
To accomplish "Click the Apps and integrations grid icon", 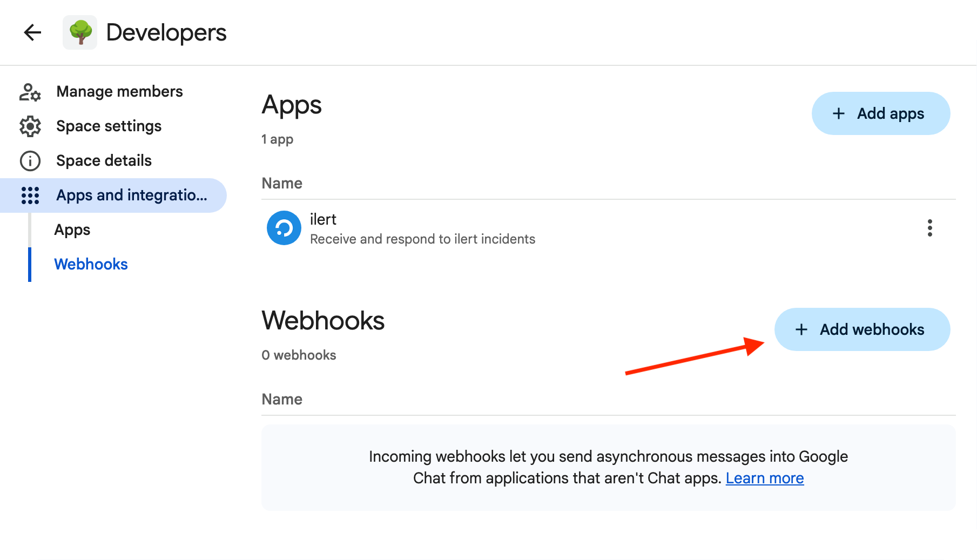I will coord(30,195).
